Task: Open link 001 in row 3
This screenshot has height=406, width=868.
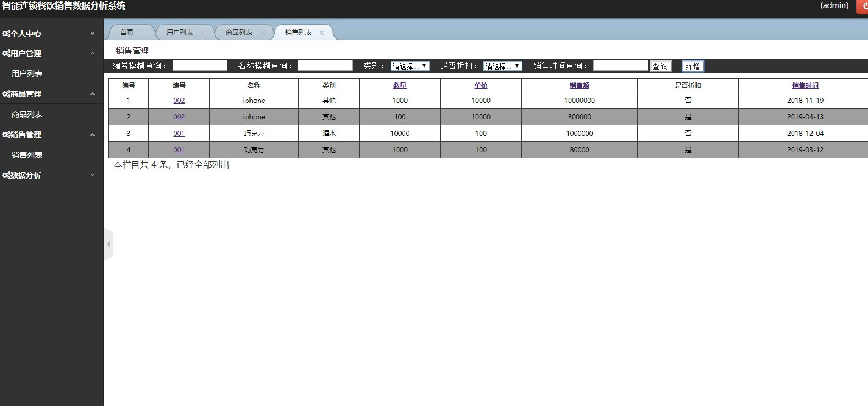Action: (x=179, y=134)
